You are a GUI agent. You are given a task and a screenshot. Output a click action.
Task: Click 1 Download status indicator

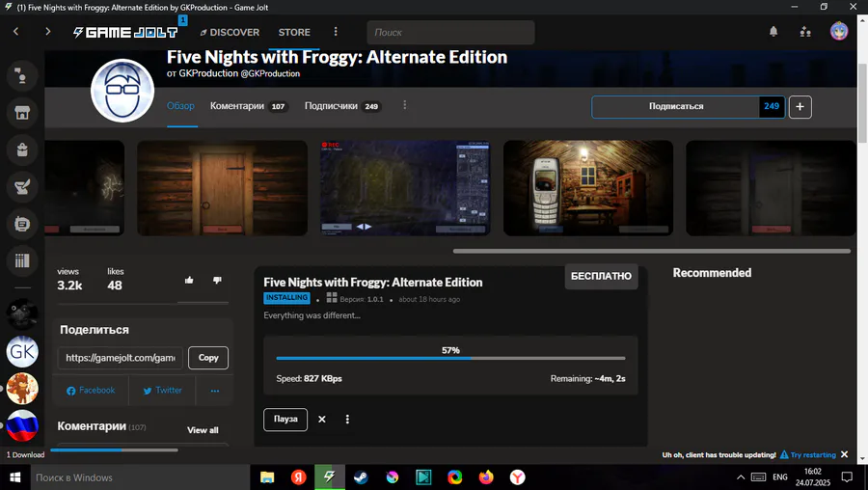[x=25, y=454]
